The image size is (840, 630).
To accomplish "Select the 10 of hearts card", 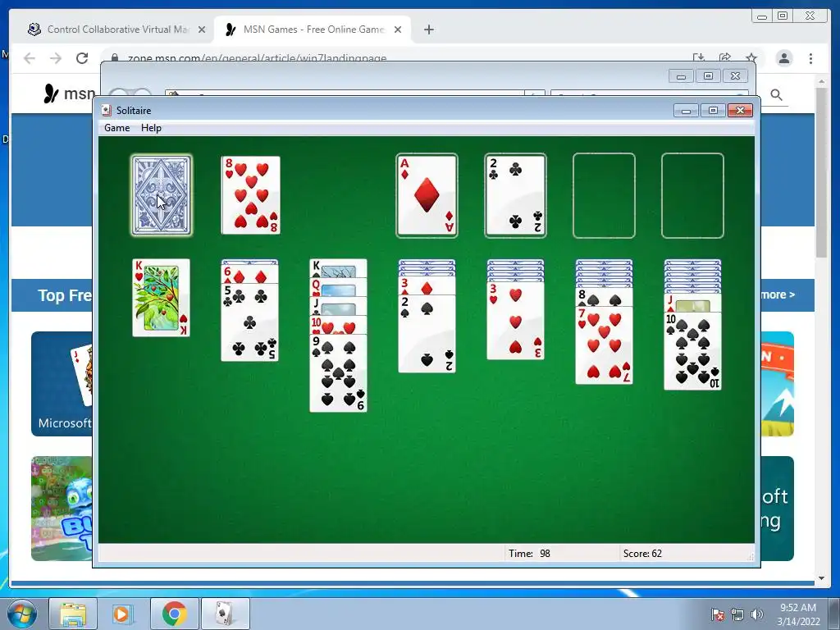I will coord(339,326).
